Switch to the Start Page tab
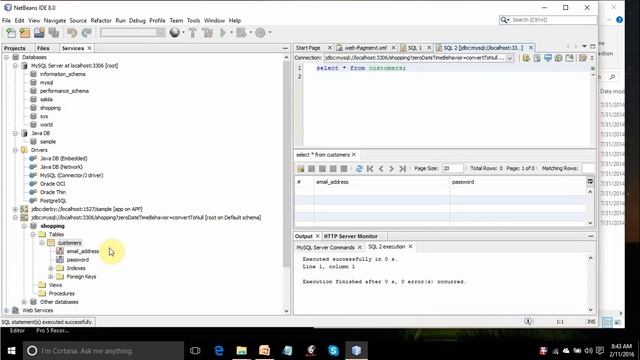 click(x=308, y=48)
